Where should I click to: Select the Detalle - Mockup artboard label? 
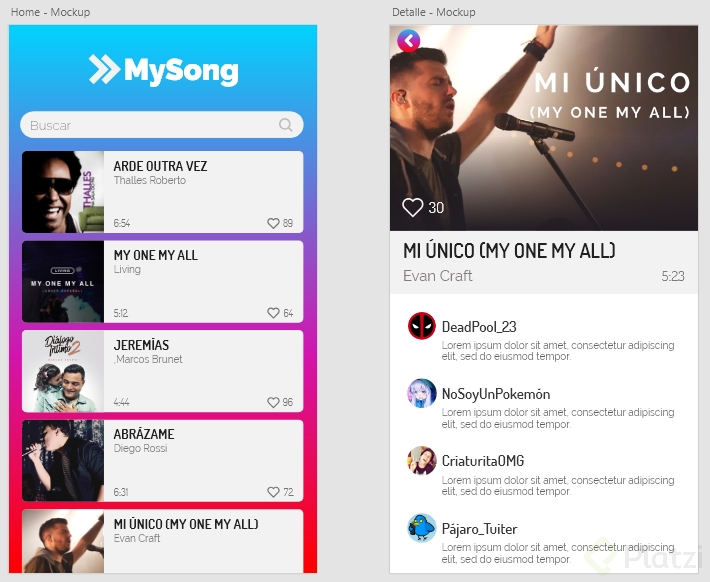434,12
